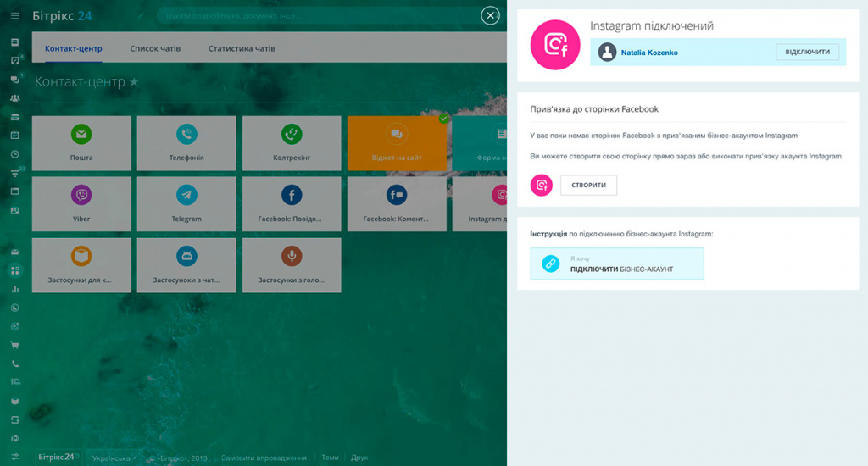Image resolution: width=868 pixels, height=466 pixels.
Task: Click the Друк footer link
Action: [359, 458]
